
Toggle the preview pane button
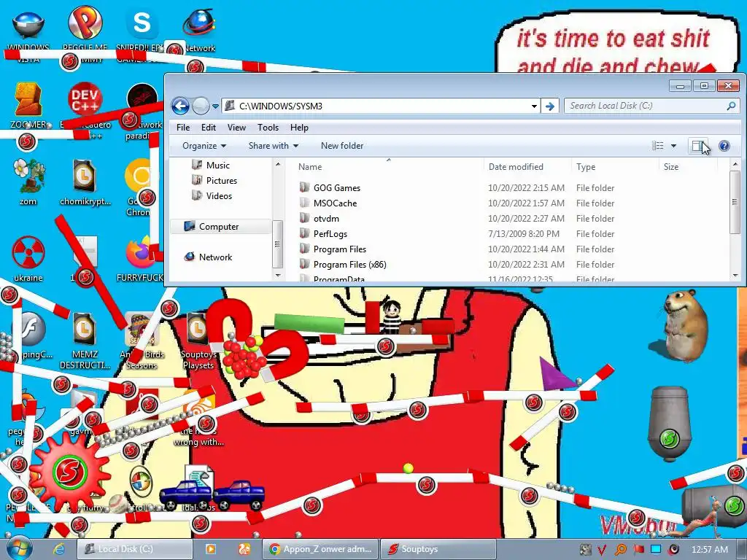coord(698,146)
